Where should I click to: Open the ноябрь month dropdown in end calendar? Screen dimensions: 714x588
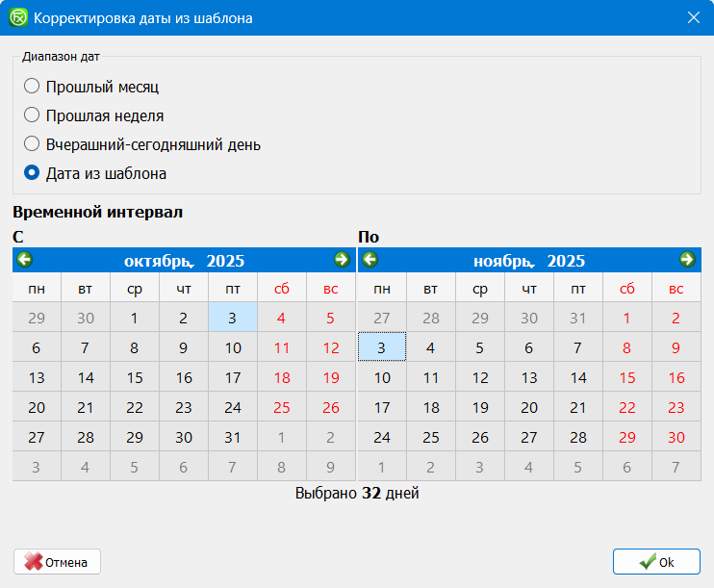[x=503, y=261]
